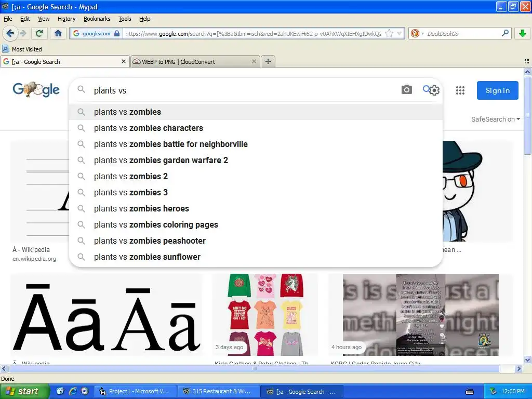Open the File menu
Screen dimensions: 532x399
point(8,19)
